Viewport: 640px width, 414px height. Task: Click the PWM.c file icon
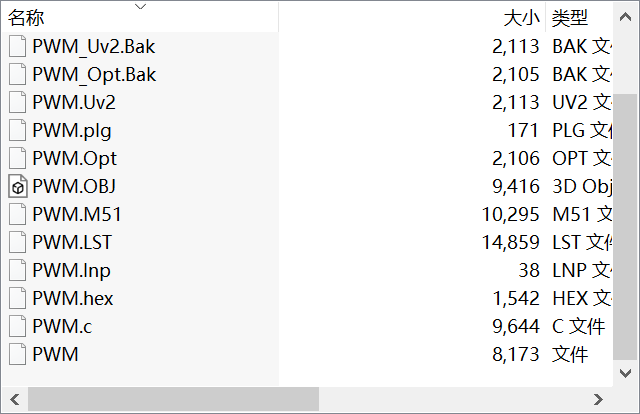(17, 326)
